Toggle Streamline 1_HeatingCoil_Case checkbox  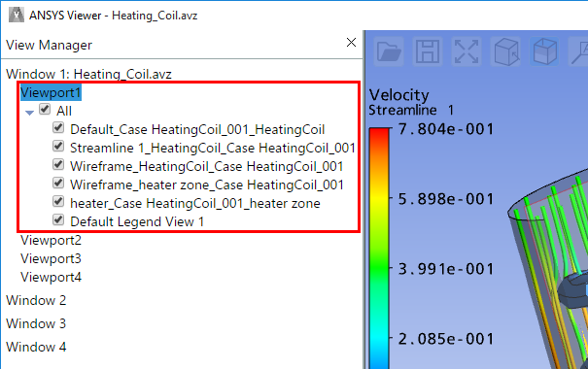click(58, 146)
